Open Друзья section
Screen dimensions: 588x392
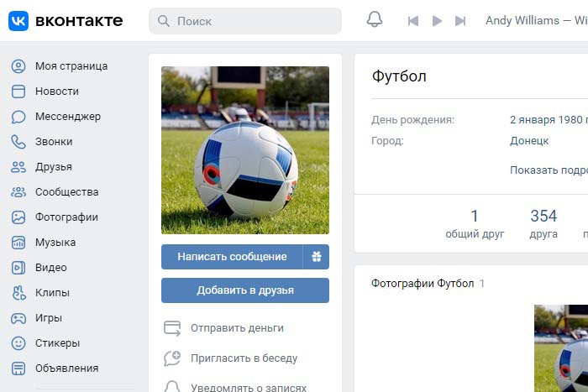click(54, 167)
